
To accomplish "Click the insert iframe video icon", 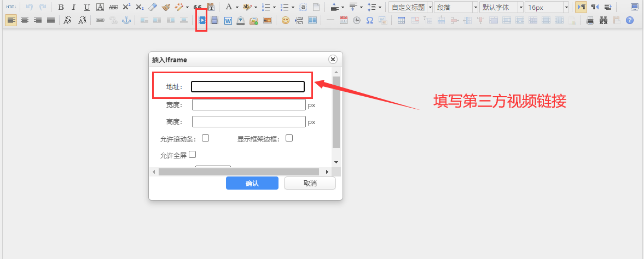I will [x=201, y=20].
